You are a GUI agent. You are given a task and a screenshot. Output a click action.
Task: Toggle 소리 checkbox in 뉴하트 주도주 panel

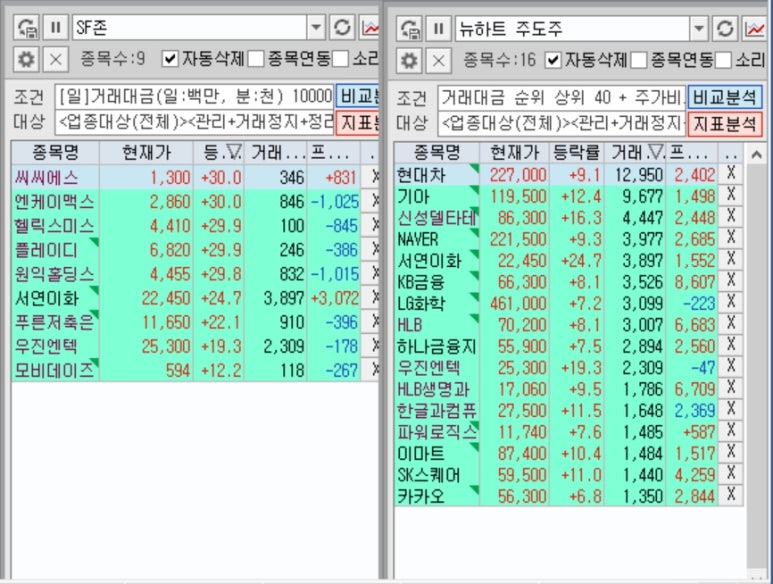coord(723,60)
